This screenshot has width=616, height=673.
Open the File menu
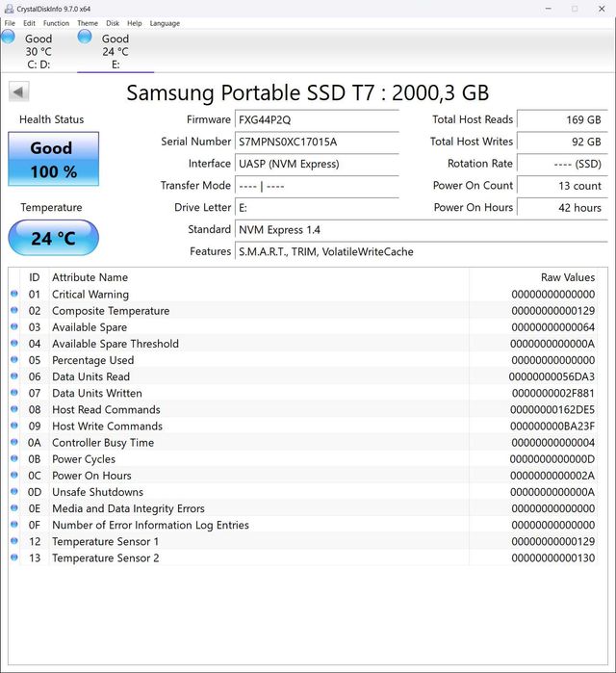click(x=10, y=23)
